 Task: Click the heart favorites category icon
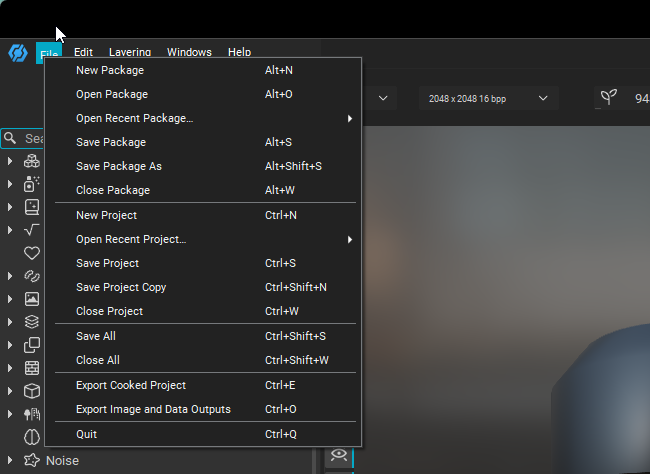[32, 253]
